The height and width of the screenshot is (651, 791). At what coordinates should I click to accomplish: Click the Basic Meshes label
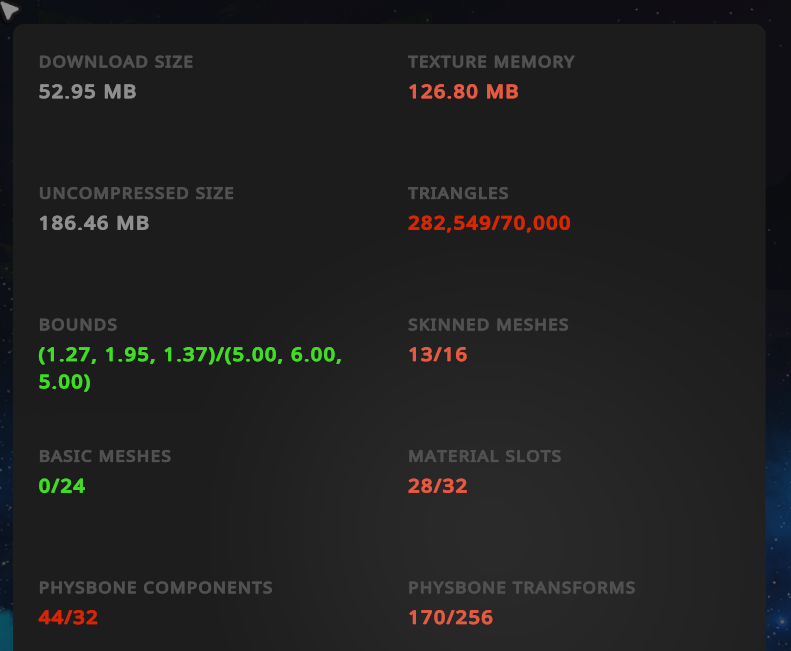tap(105, 456)
